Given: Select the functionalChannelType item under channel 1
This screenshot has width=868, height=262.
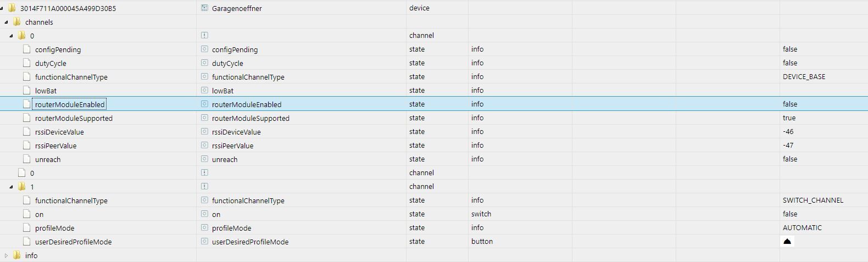Looking at the screenshot, I should coord(71,200).
